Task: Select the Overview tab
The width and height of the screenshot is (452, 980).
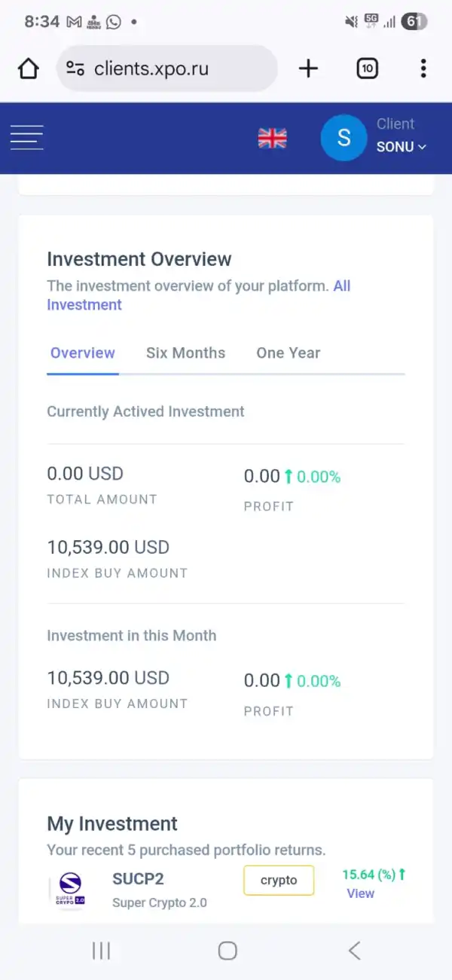Action: pos(83,353)
